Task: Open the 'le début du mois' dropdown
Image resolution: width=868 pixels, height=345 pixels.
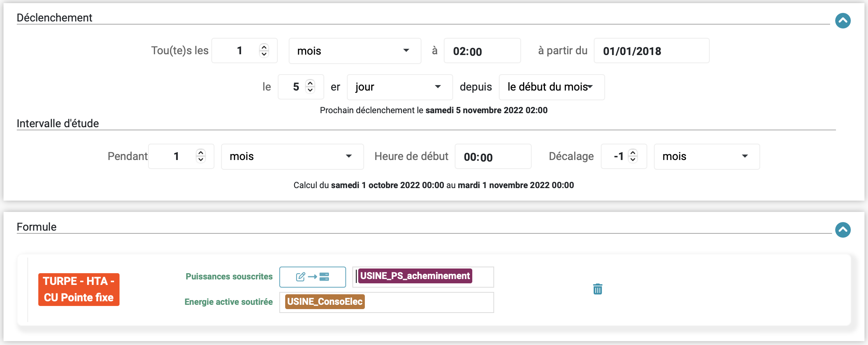Action: click(x=551, y=87)
